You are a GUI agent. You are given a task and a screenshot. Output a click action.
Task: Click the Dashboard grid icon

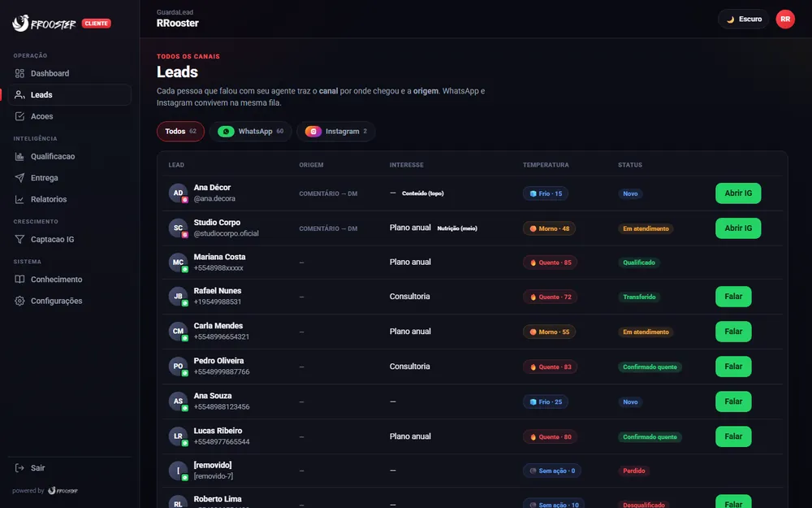click(x=19, y=73)
